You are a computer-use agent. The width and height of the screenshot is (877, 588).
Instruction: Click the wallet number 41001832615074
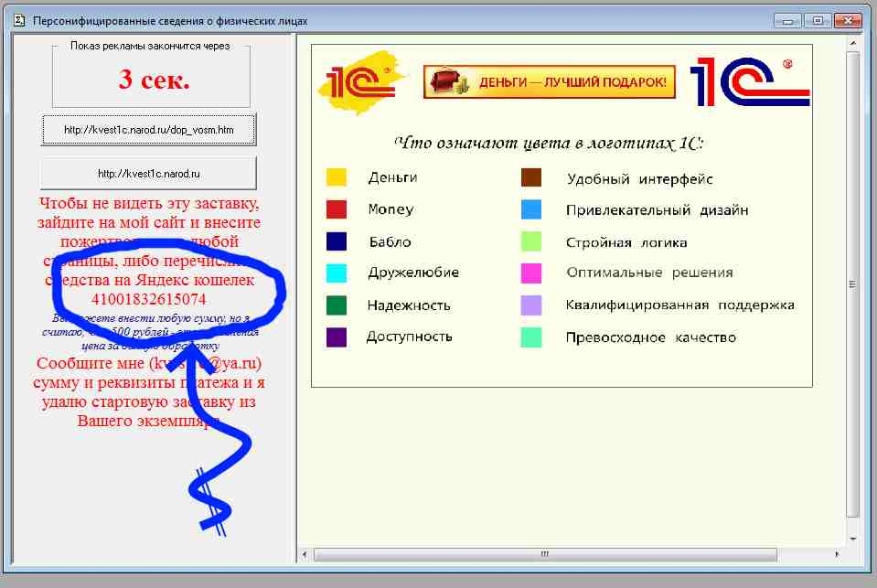coord(149,299)
